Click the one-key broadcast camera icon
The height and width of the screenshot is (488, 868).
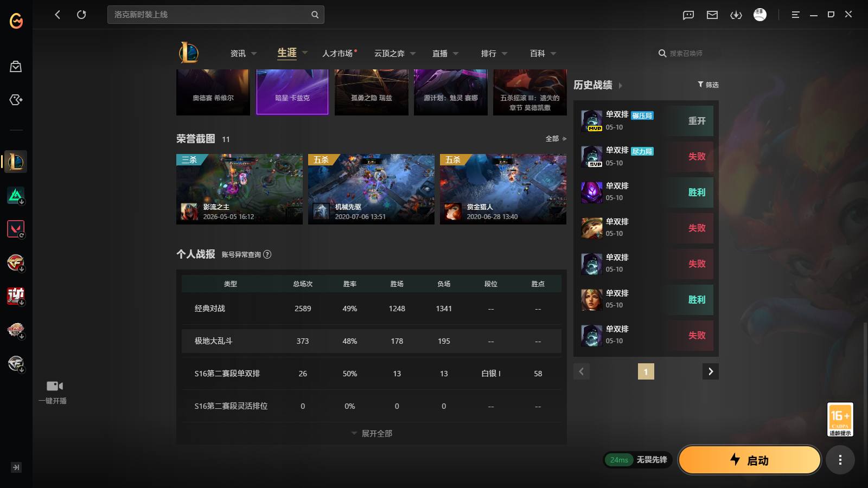[x=54, y=386]
